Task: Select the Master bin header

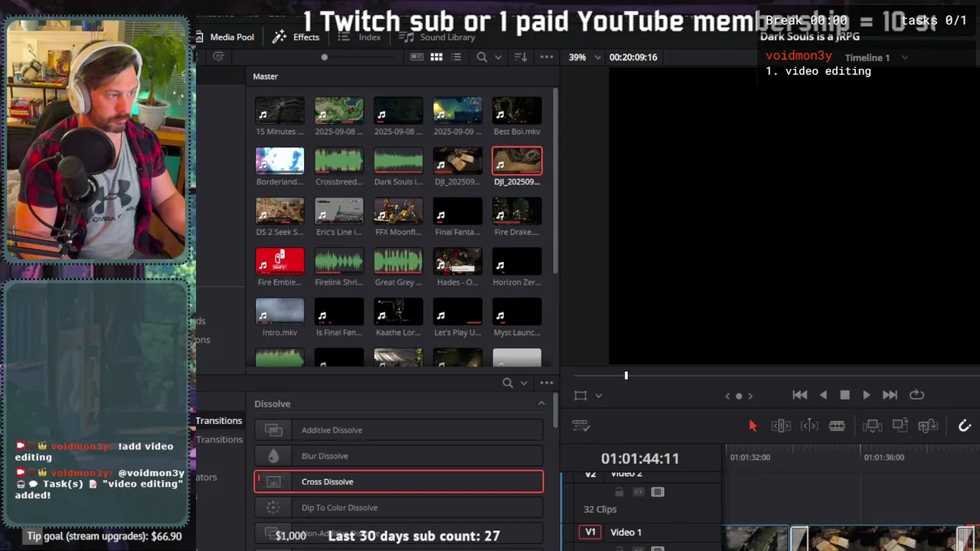Action: [266, 76]
